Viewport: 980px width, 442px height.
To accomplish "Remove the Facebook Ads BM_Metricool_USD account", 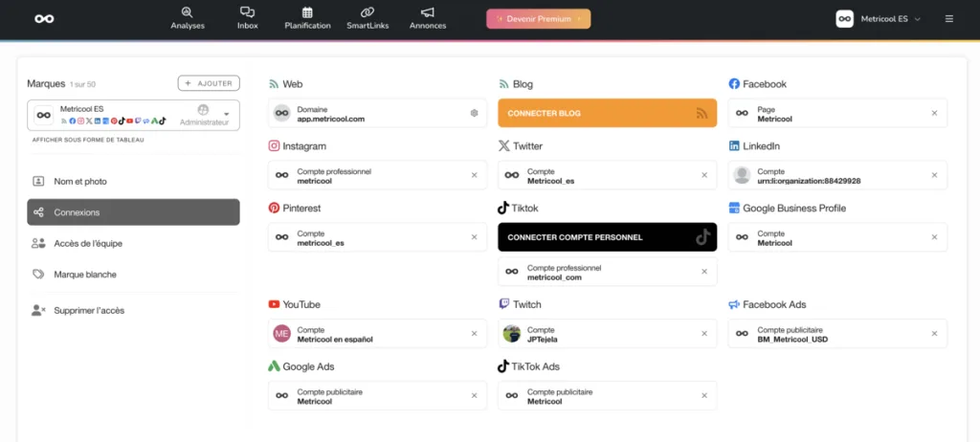I will coord(934,333).
